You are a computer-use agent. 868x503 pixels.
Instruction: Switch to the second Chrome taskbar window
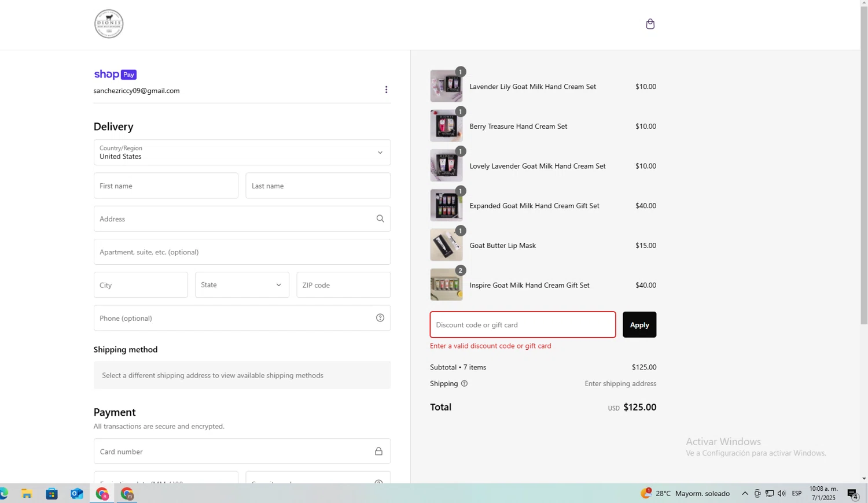pyautogui.click(x=127, y=494)
